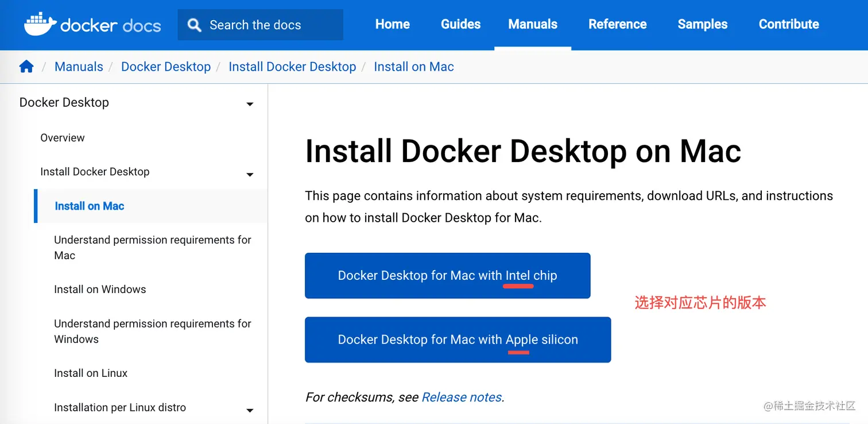Click the search magnifier icon
868x424 pixels.
tap(195, 25)
